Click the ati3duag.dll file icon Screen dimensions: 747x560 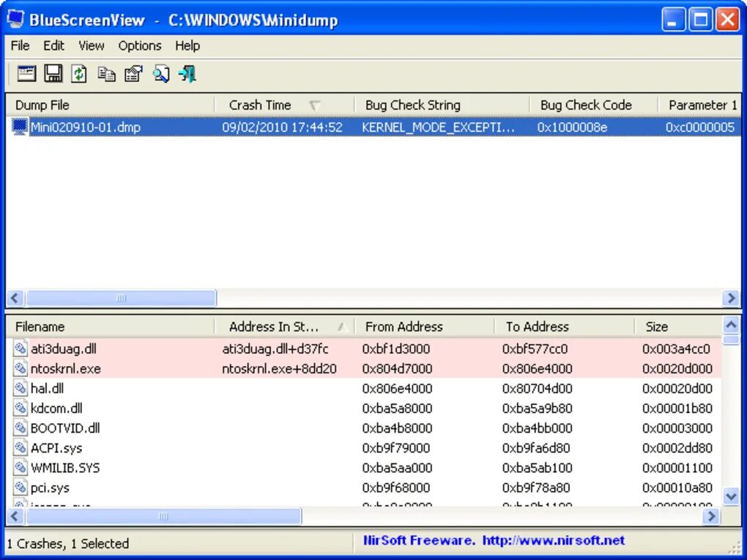(20, 348)
